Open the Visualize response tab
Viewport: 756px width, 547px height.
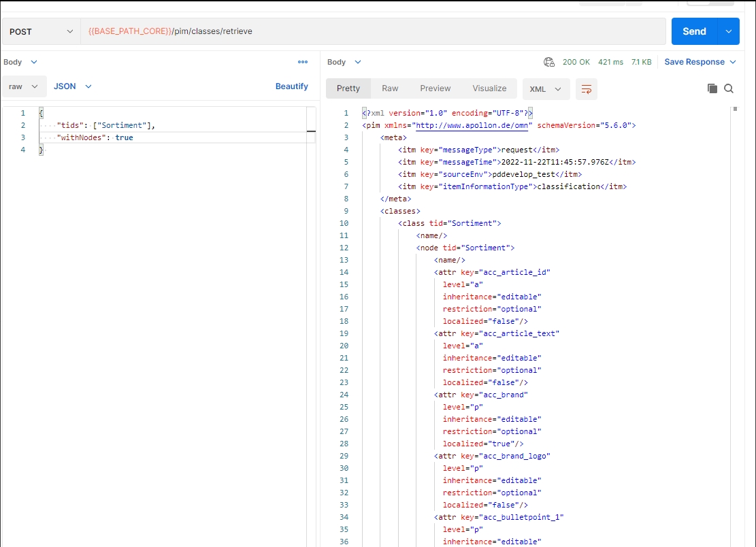pyautogui.click(x=489, y=88)
